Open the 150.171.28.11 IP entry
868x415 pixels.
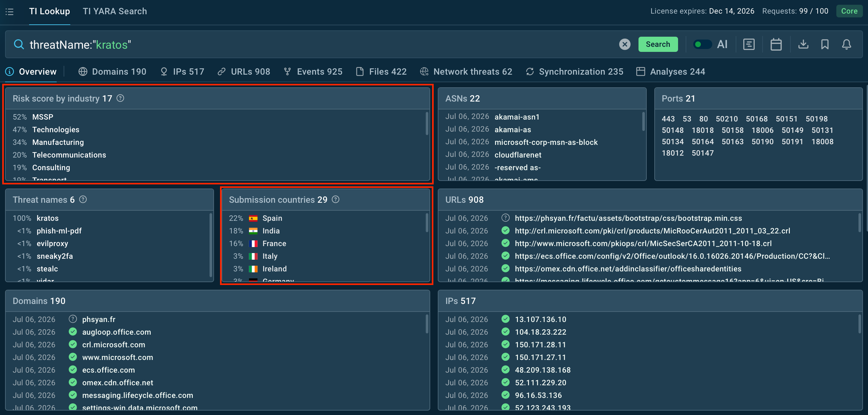[x=540, y=345]
